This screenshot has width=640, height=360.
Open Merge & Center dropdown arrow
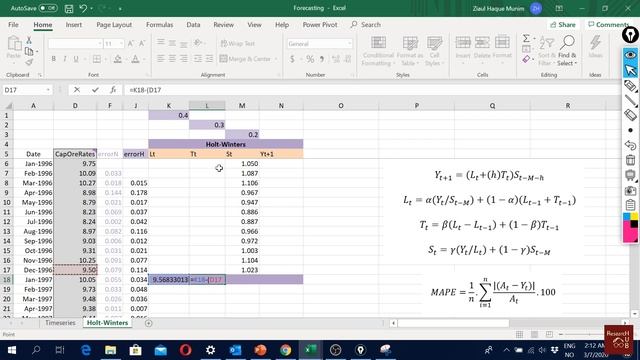click(276, 59)
